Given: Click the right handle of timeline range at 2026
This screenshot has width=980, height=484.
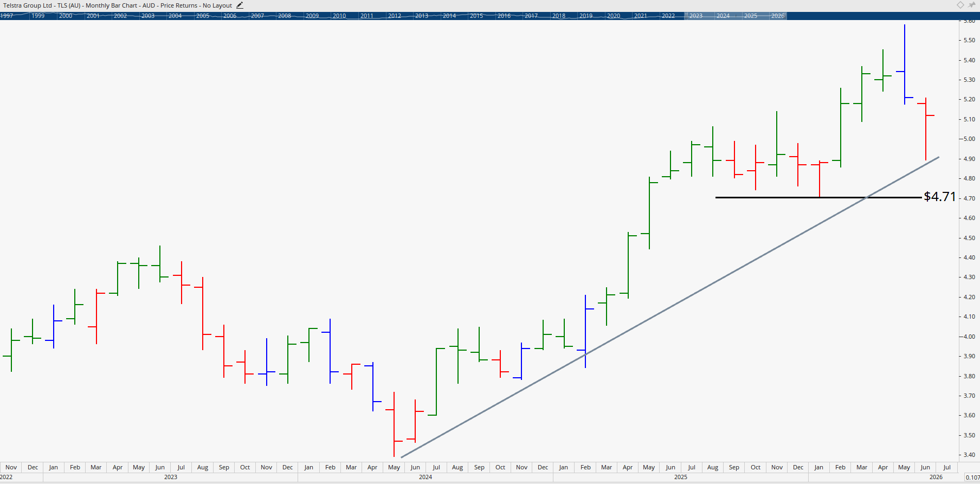Looking at the screenshot, I should (x=786, y=16).
